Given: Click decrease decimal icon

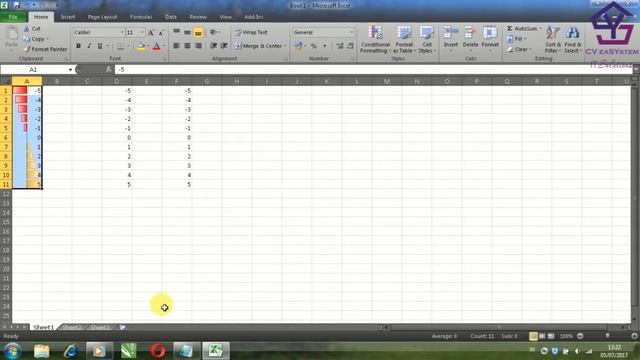Looking at the screenshot, I should [x=350, y=46].
